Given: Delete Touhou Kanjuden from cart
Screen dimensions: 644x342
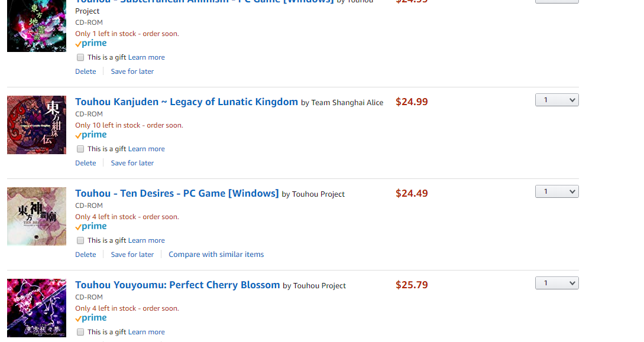Looking at the screenshot, I should click(x=86, y=163).
